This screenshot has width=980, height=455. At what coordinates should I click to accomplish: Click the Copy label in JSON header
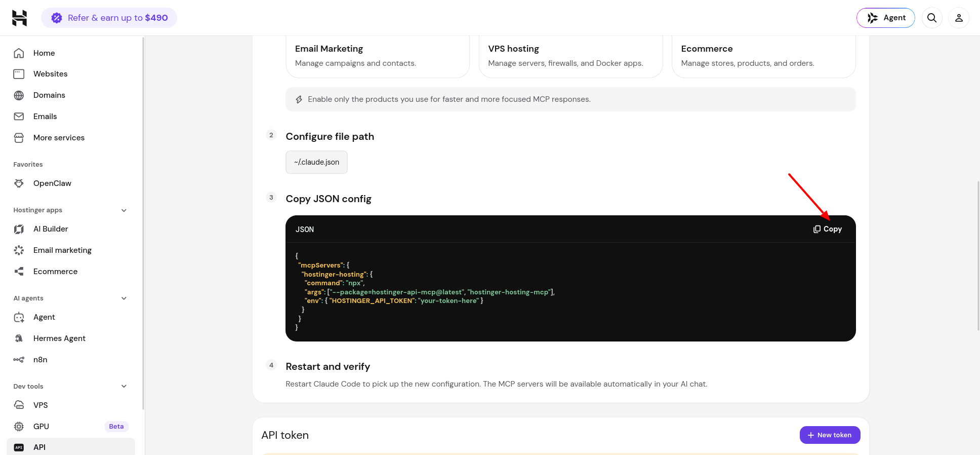[x=833, y=229]
